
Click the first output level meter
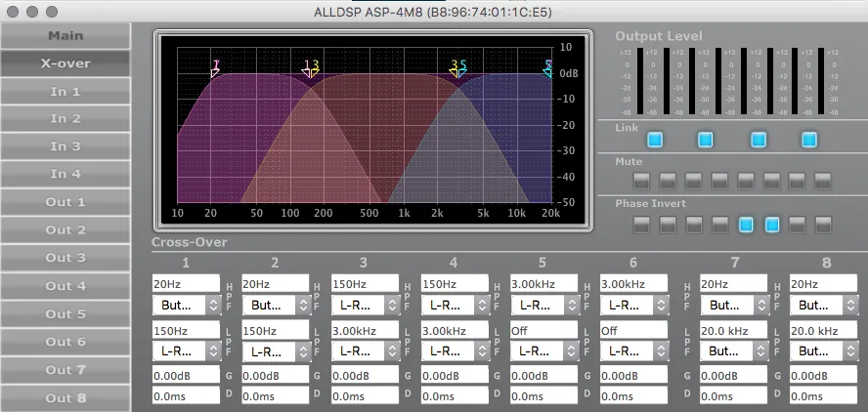(x=626, y=81)
